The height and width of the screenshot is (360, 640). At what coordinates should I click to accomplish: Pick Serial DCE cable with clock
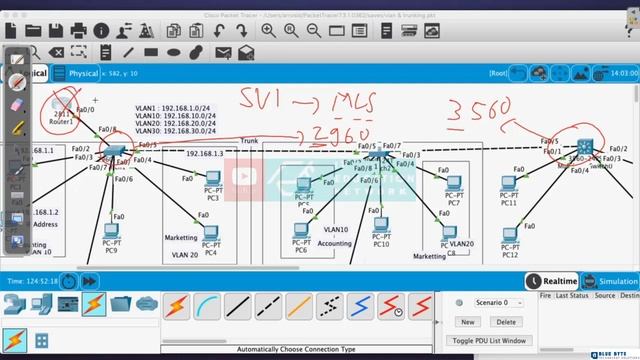391,307
